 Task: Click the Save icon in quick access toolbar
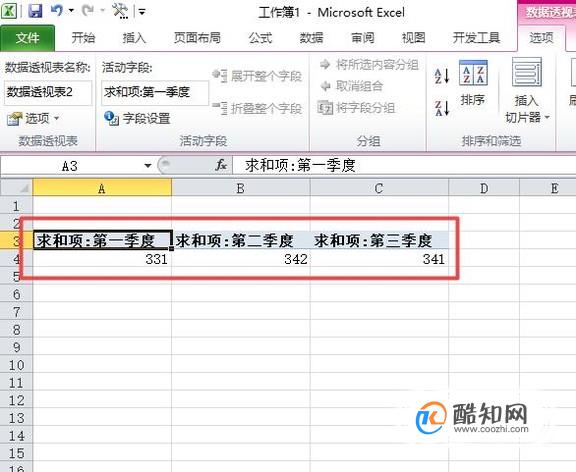point(35,11)
